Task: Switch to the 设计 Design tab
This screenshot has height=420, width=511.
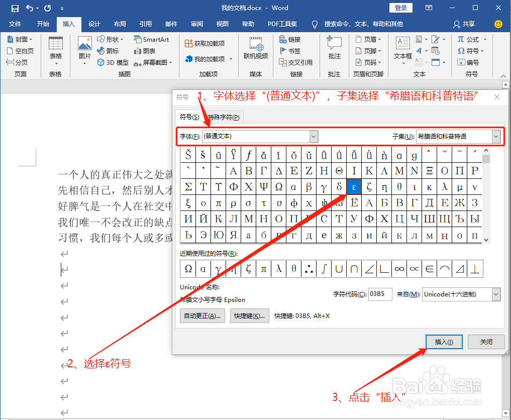Action: (94, 24)
